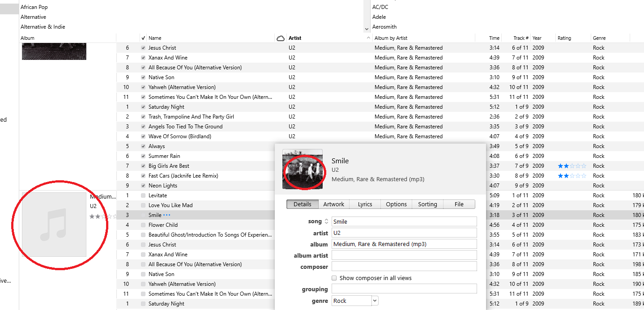
Task: Switch to the Artwork tab
Action: [334, 204]
